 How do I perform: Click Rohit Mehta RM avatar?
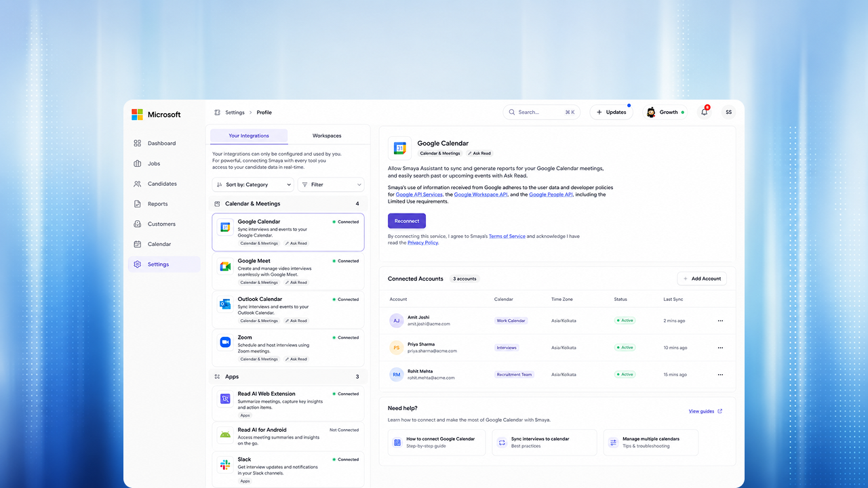tap(397, 374)
